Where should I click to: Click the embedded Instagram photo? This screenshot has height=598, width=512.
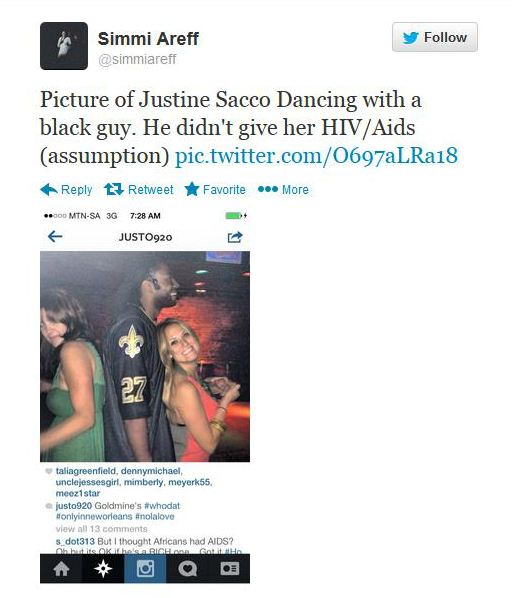145,356
